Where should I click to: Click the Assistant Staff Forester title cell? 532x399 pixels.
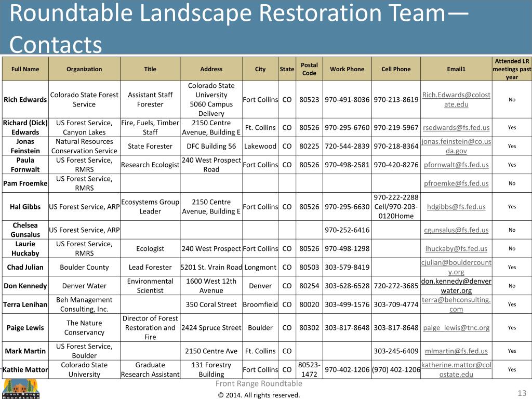click(150, 99)
